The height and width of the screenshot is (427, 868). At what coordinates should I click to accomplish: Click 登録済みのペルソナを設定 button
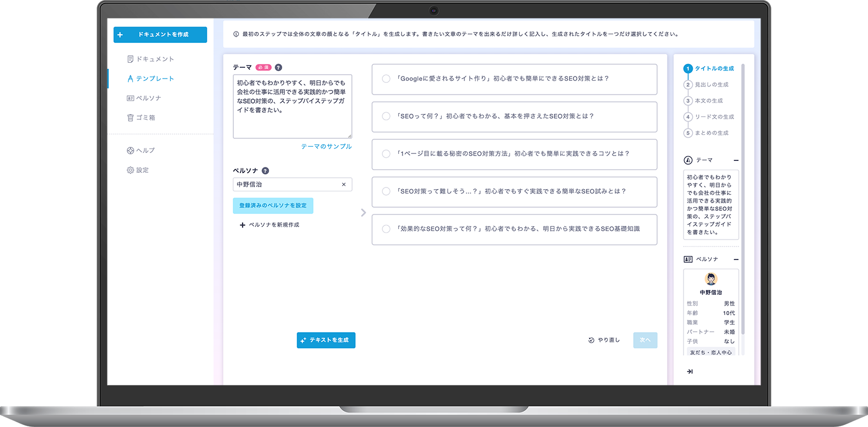273,205
